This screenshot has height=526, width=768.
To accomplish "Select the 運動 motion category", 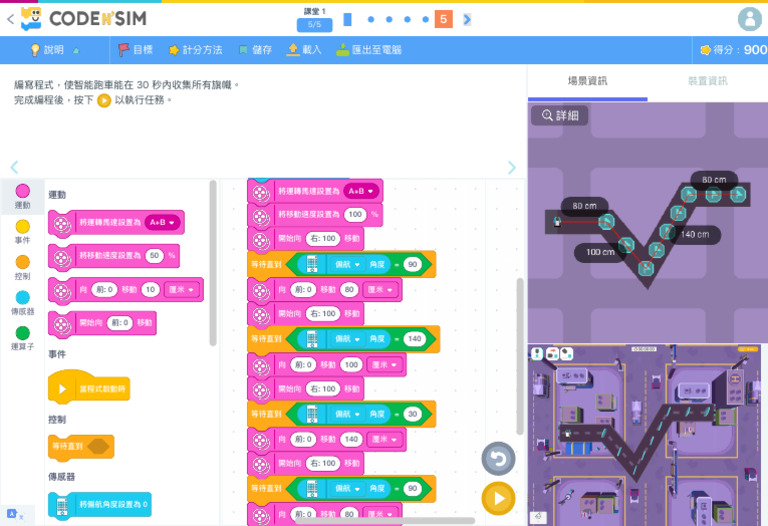I will coord(23,196).
